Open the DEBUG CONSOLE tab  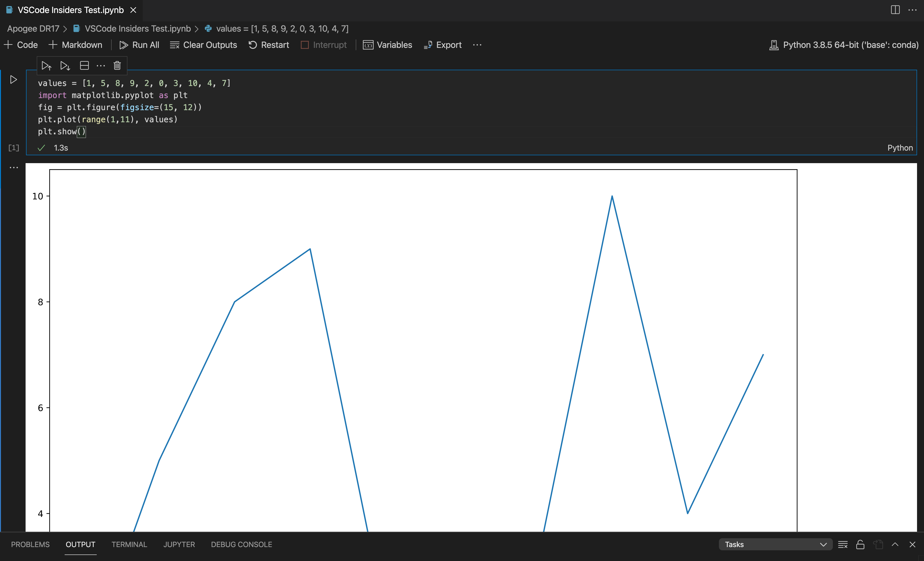242,544
